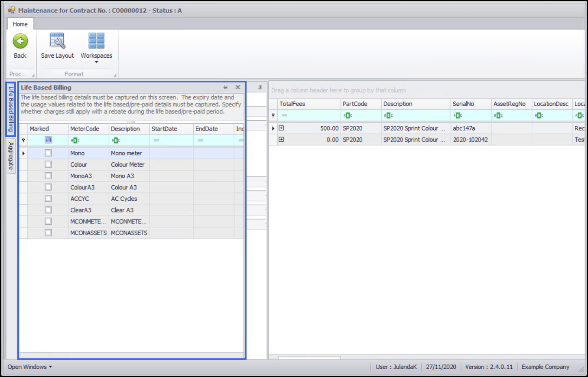
Task: Toggle the Marked filter row checkbox
Action: 48,140
